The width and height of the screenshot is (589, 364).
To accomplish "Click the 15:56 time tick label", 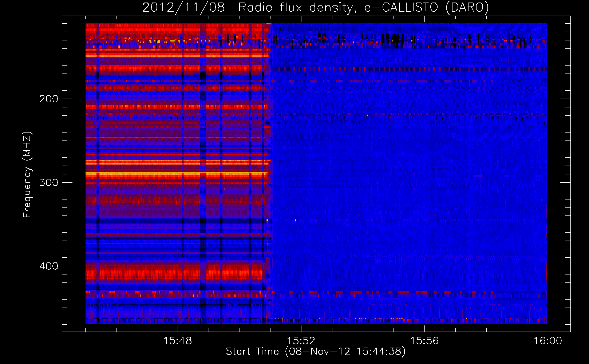I will (x=424, y=341).
